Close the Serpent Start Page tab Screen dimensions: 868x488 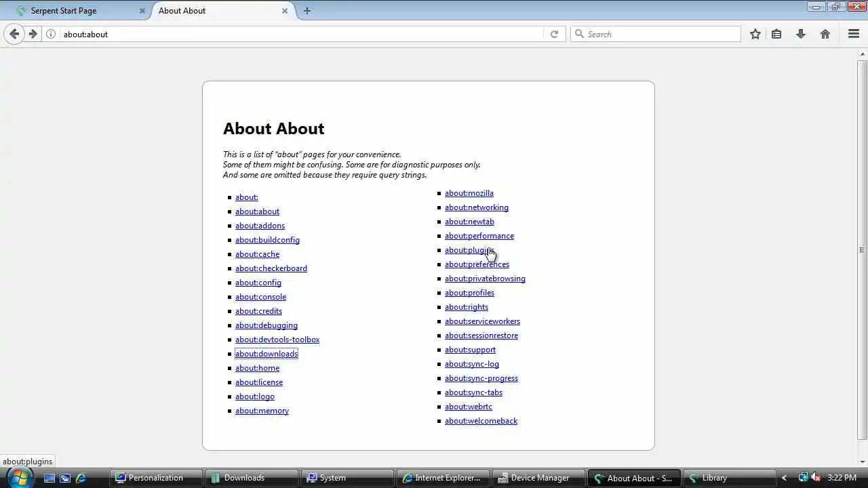[x=142, y=11]
